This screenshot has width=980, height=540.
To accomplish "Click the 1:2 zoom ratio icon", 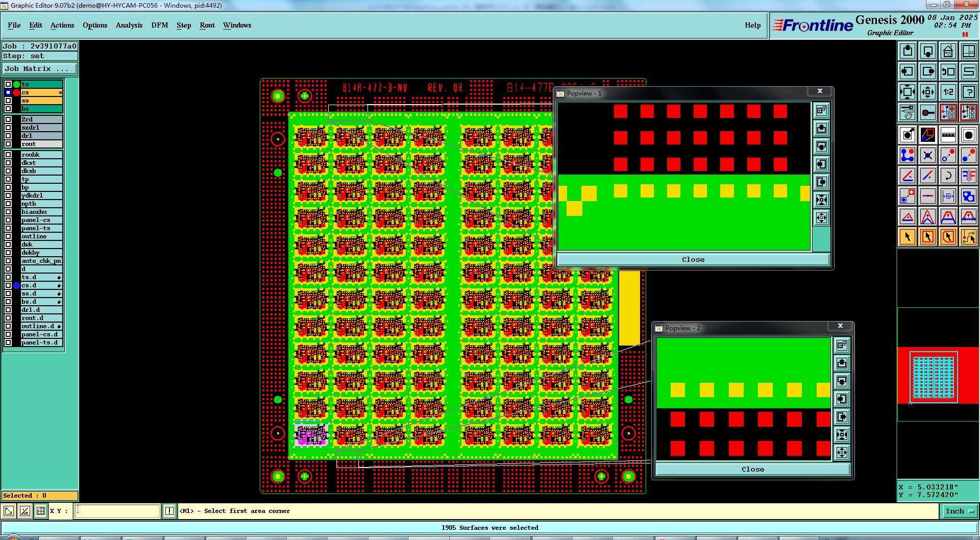I will pos(948,92).
